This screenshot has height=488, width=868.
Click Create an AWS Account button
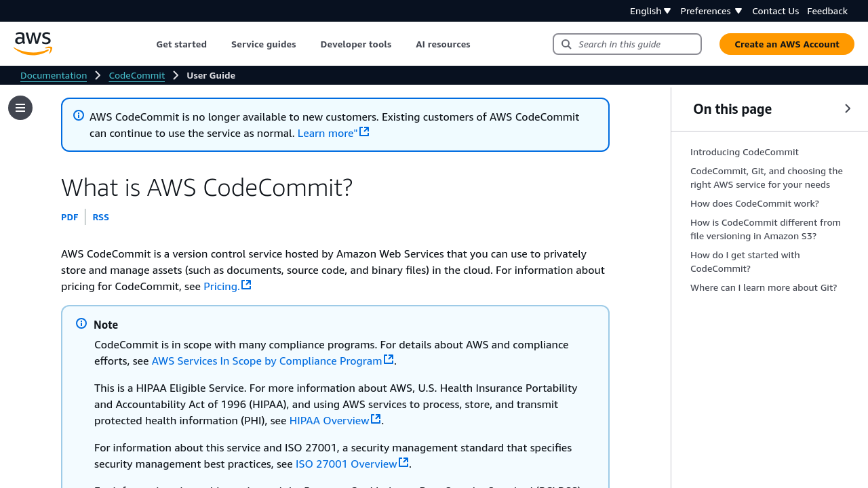[x=787, y=44]
